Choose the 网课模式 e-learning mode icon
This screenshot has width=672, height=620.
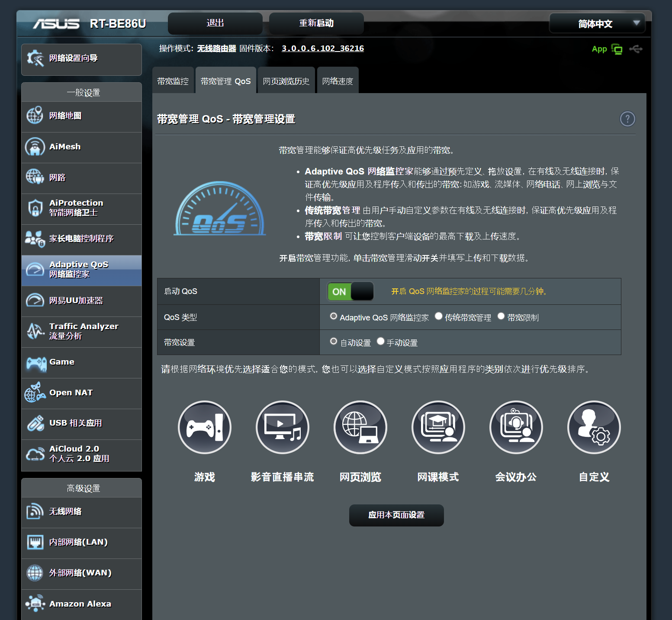pos(438,427)
